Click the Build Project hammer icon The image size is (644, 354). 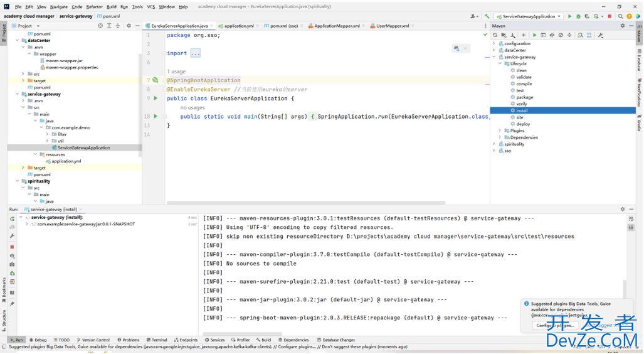pyautogui.click(x=487, y=16)
